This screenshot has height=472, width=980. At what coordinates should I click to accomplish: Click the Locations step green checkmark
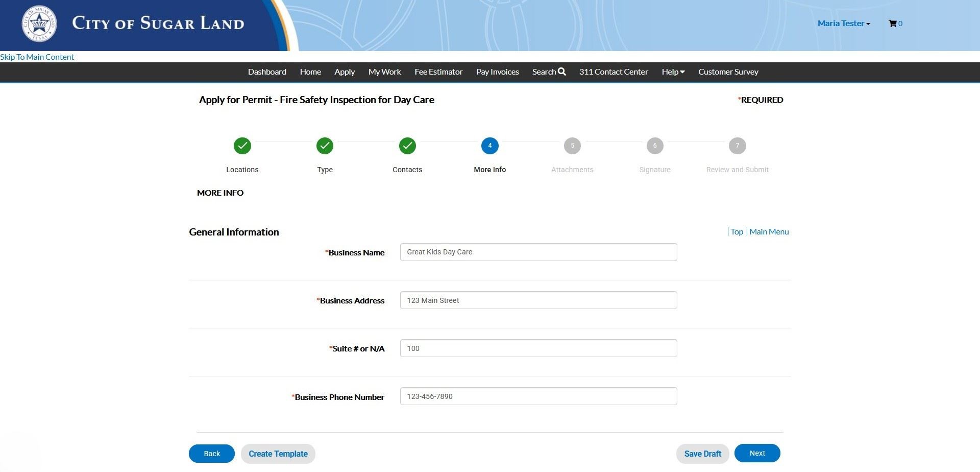tap(242, 146)
